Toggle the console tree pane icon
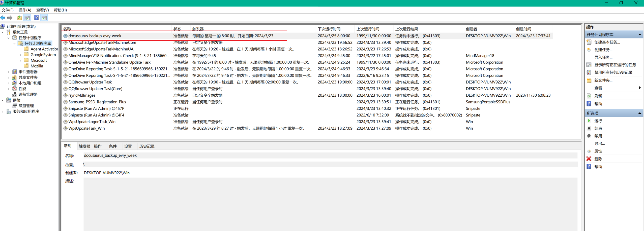This screenshot has height=231, width=644. pyautogui.click(x=27, y=18)
